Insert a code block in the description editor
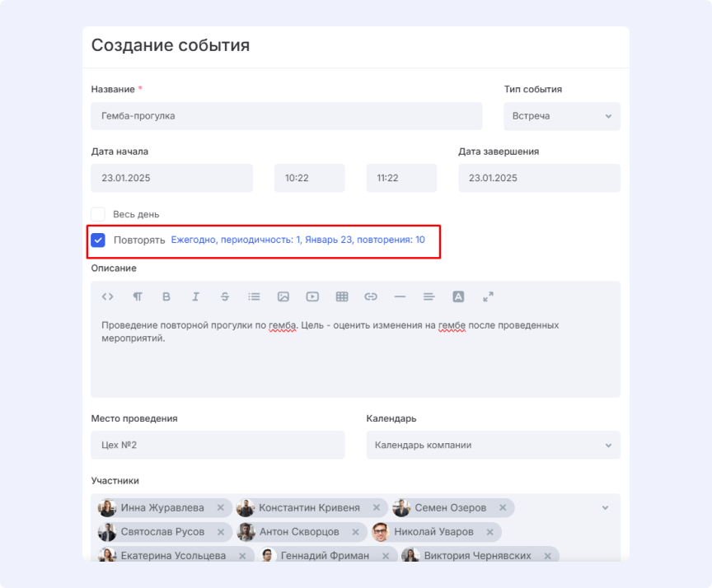 (107, 296)
